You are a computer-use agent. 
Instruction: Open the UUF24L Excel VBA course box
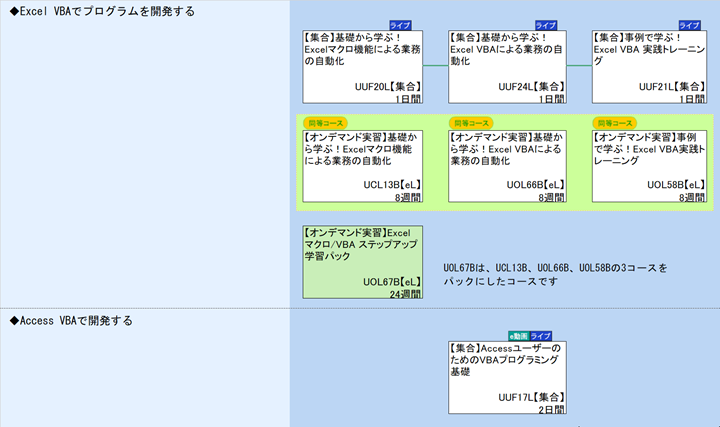pos(506,67)
